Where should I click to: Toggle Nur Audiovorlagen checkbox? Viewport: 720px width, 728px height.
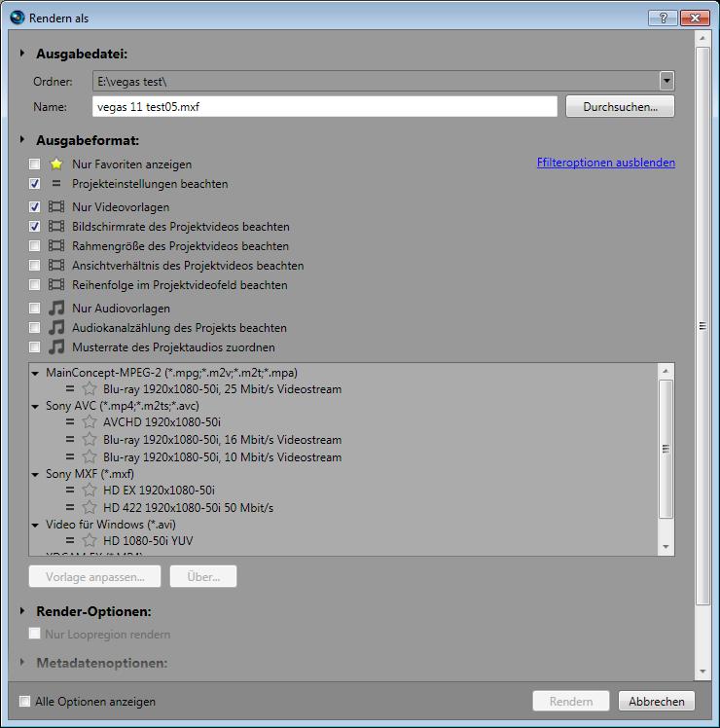(x=35, y=309)
